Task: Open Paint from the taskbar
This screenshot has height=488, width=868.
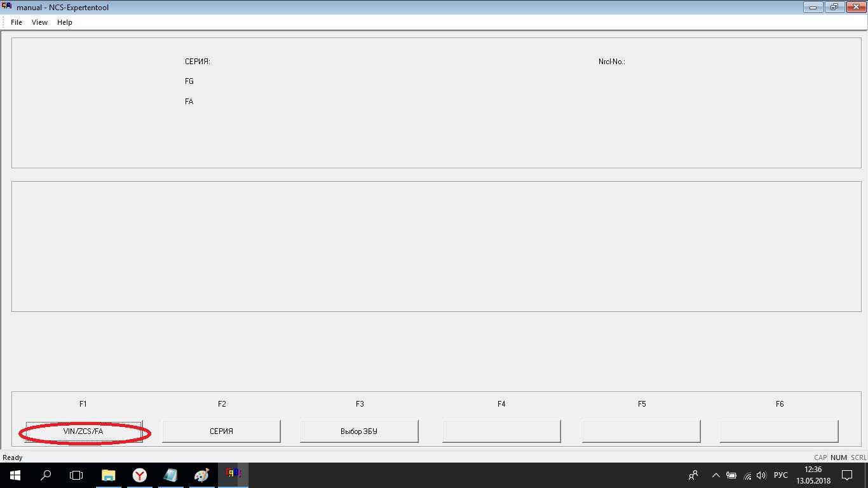Action: pos(201,475)
